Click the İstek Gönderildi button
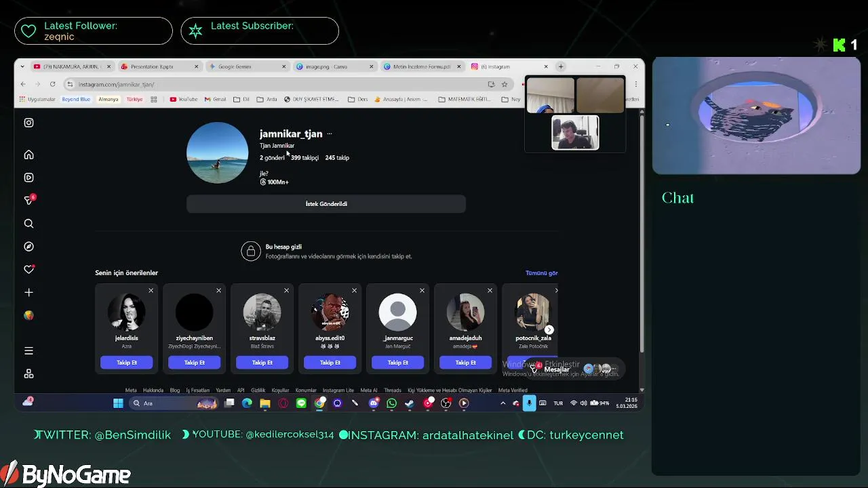Image resolution: width=868 pixels, height=488 pixels. [x=326, y=203]
